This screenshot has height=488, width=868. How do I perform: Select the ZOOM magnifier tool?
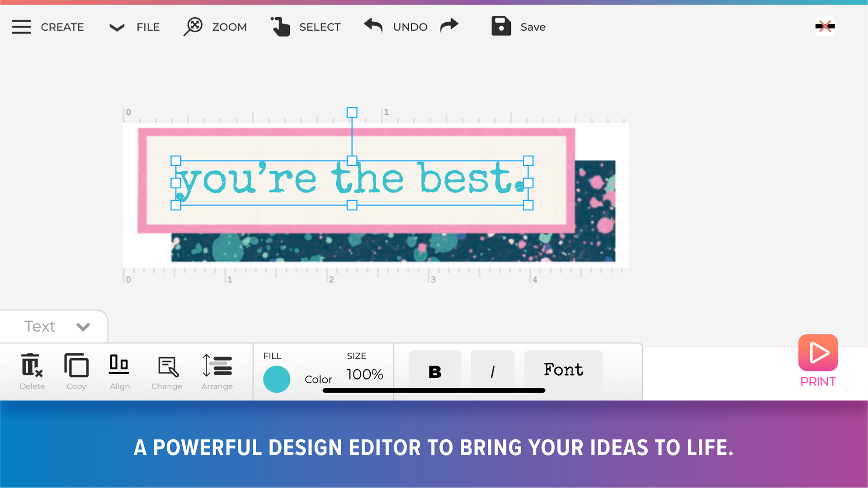[193, 27]
